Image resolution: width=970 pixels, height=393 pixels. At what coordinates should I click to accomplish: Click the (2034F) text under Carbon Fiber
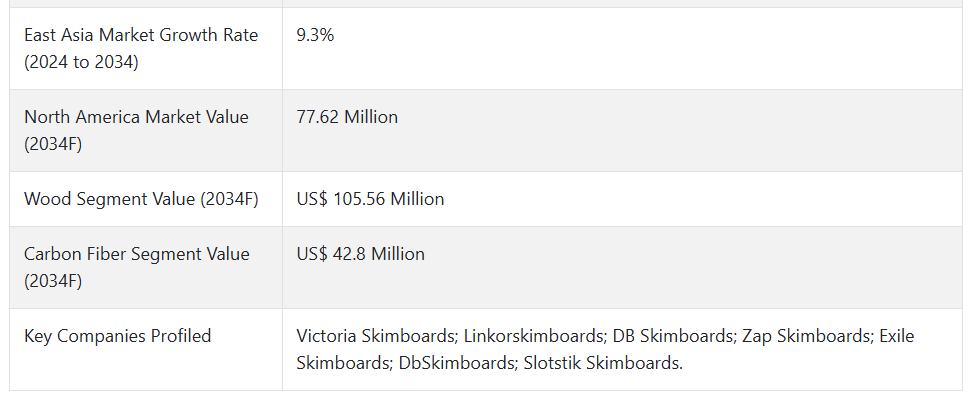tap(53, 281)
